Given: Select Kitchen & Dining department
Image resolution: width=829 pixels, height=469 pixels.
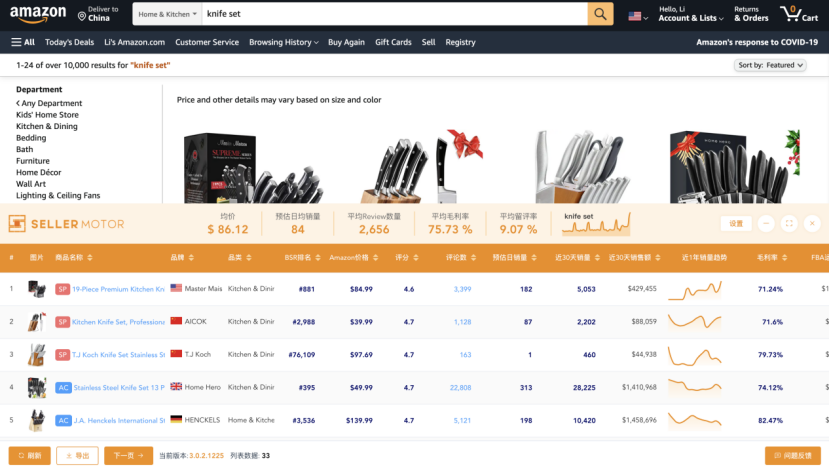Looking at the screenshot, I should 46,127.
